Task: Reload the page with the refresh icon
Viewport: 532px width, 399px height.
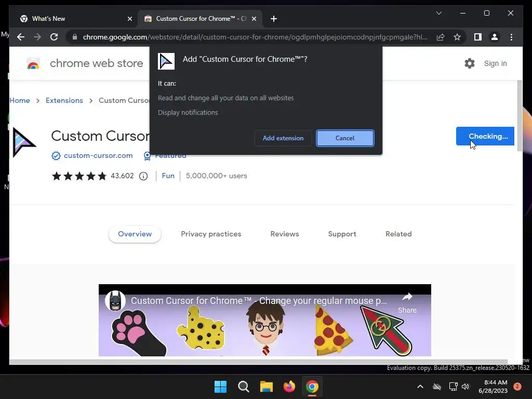Action: (x=54, y=37)
